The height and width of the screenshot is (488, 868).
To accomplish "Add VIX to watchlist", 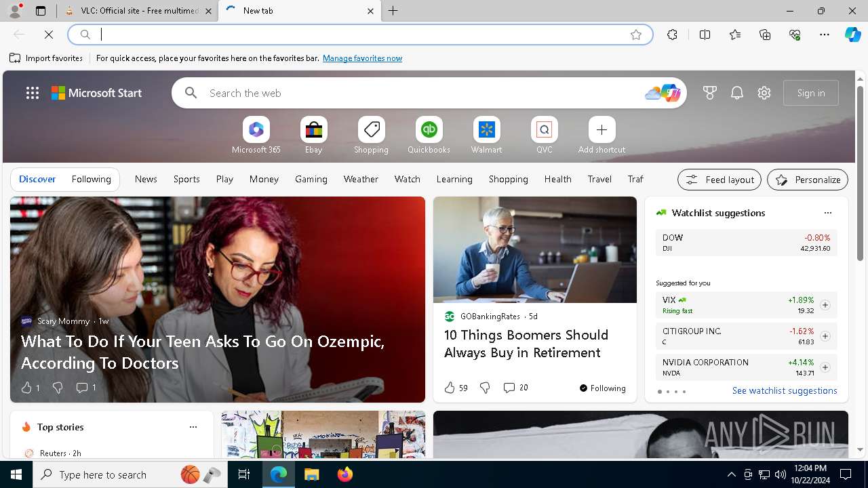I will (x=825, y=305).
